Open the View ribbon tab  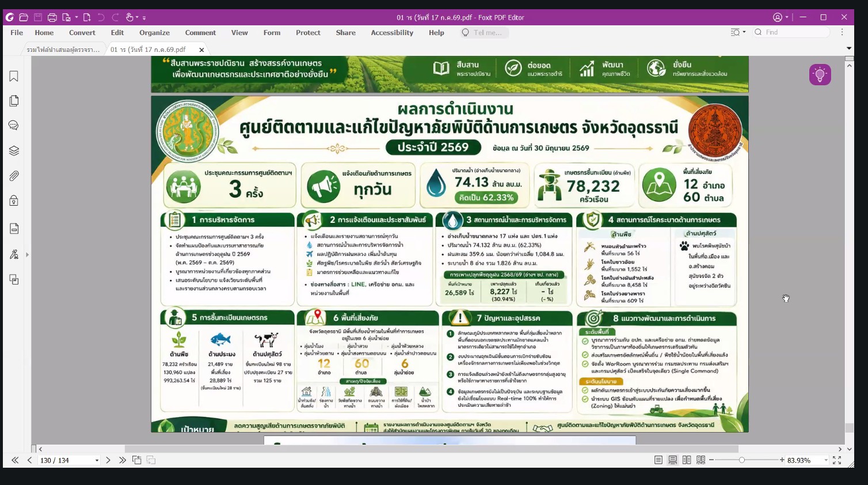[239, 33]
